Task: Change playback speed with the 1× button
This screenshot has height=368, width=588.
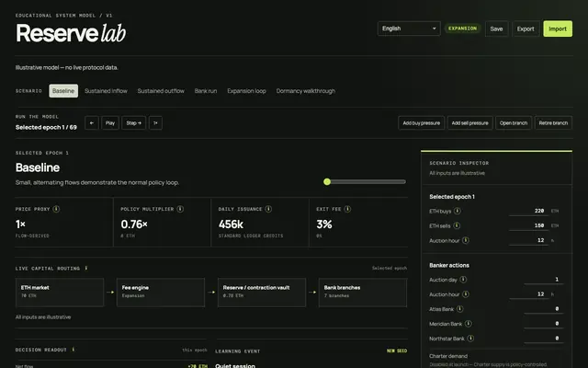Action: click(x=155, y=122)
